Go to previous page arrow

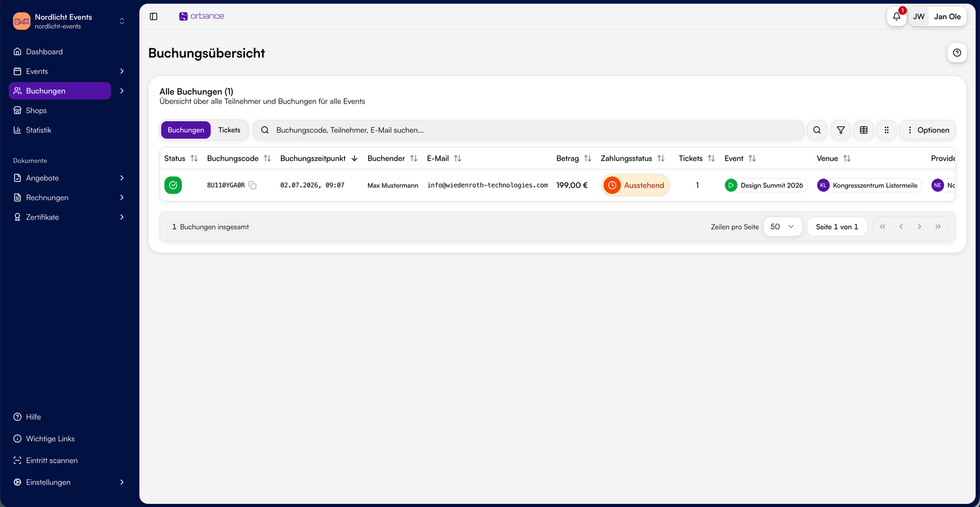[901, 227]
